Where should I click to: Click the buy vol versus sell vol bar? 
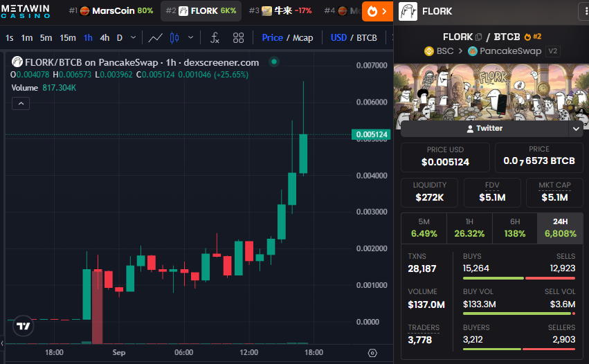click(x=519, y=313)
